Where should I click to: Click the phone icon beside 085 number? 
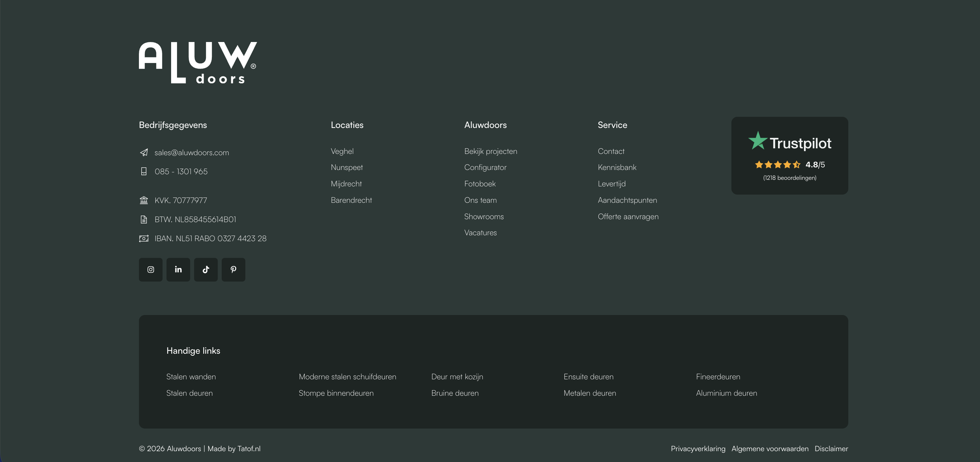tap(144, 172)
